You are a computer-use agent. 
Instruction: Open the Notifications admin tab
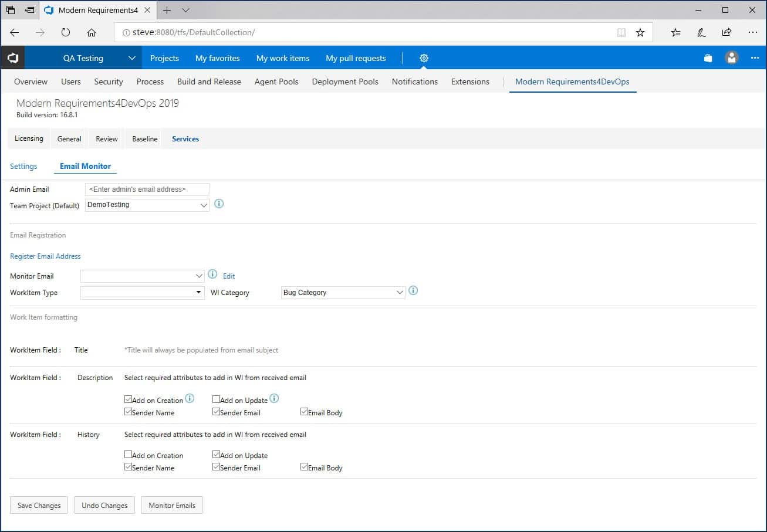(x=415, y=82)
